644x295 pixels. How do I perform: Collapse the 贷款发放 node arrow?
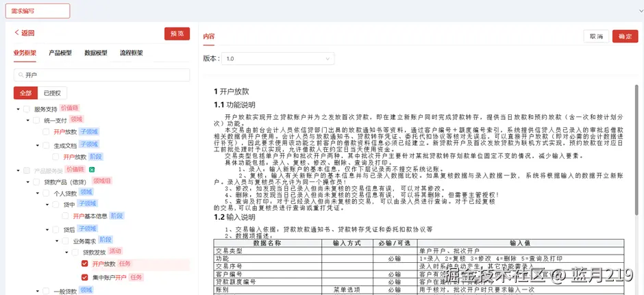(66, 253)
